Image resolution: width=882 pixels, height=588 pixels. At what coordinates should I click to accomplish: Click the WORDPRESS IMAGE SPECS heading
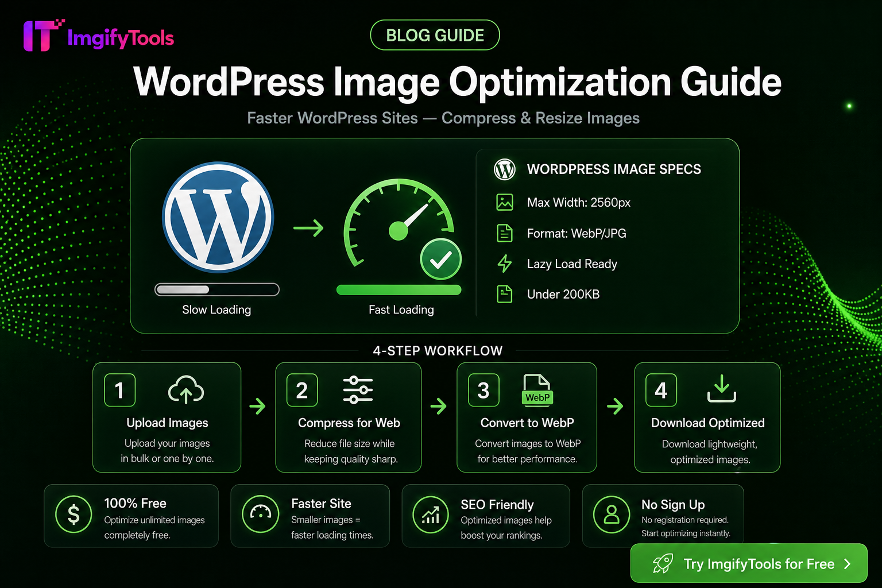(x=614, y=169)
